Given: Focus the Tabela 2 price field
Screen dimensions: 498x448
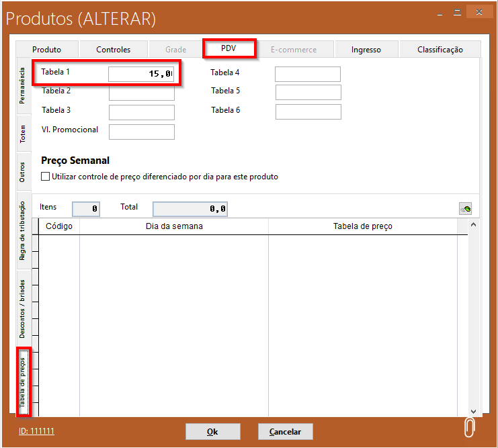Looking at the screenshot, I should (141, 93).
